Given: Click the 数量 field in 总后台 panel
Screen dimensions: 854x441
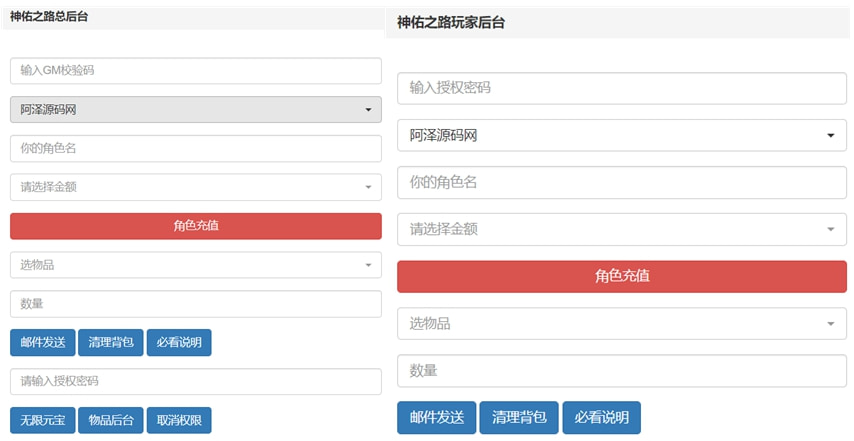Looking at the screenshot, I should coord(195,304).
